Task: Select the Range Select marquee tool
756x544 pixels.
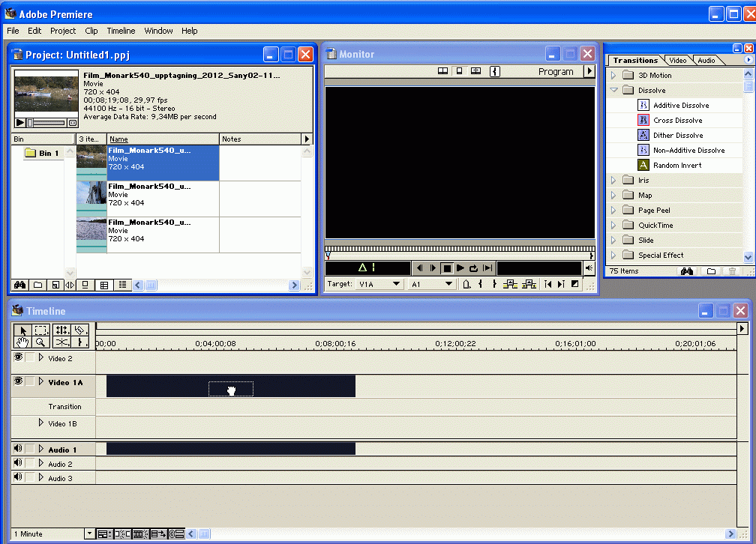Action: pyautogui.click(x=41, y=330)
